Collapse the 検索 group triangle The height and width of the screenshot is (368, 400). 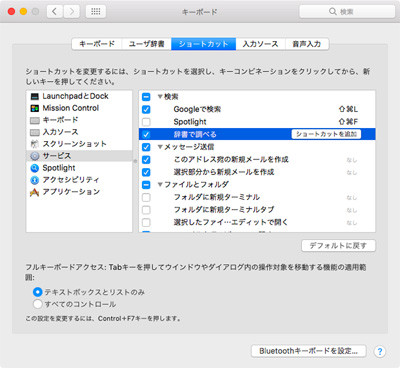[x=160, y=97]
